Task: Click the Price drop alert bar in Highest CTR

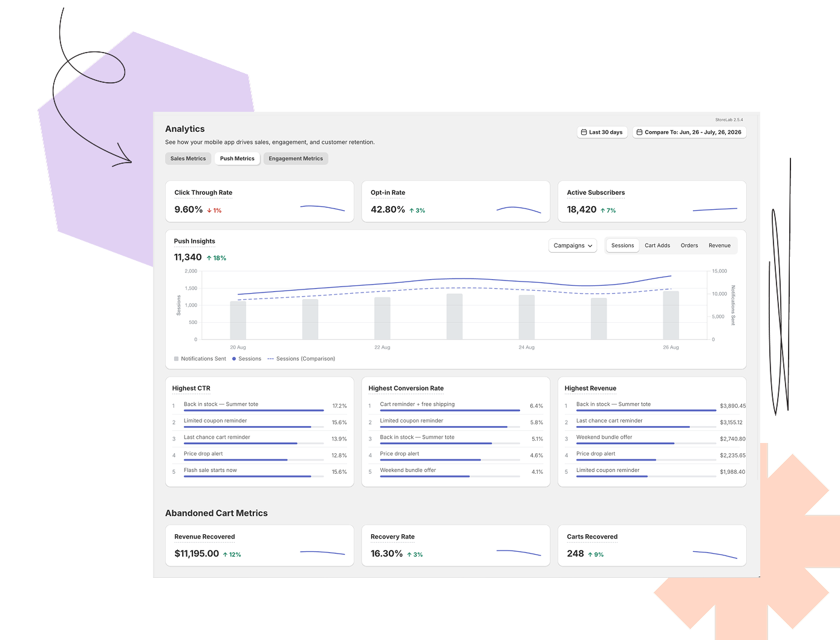Action: 254,460
